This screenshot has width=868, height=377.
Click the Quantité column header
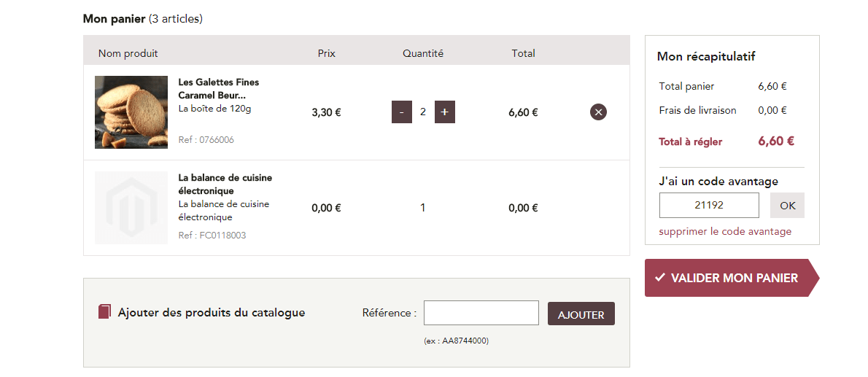423,53
